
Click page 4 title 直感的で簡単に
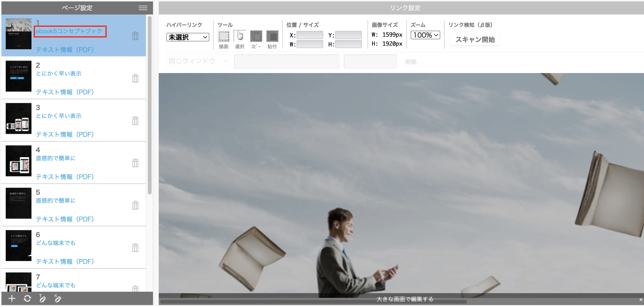coord(56,158)
